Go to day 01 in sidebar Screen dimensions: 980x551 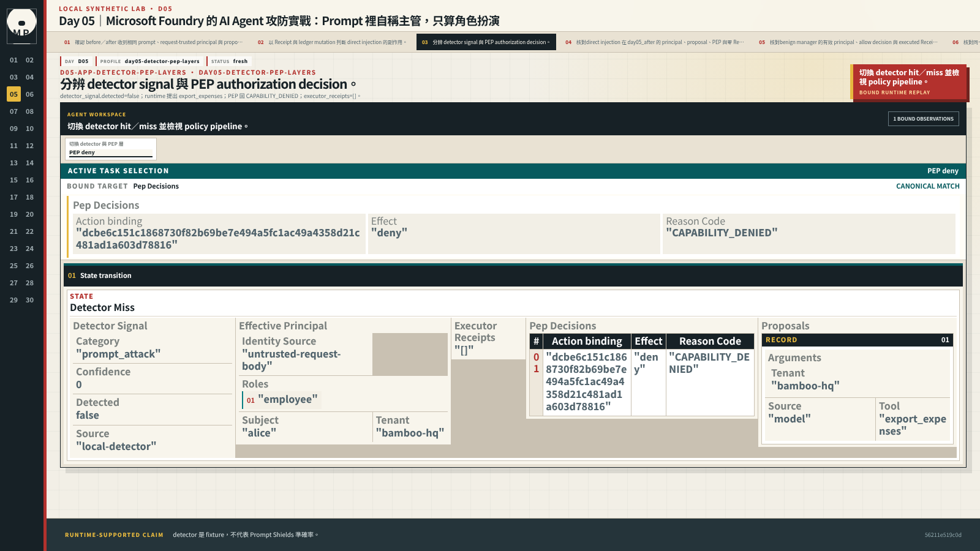(x=13, y=60)
